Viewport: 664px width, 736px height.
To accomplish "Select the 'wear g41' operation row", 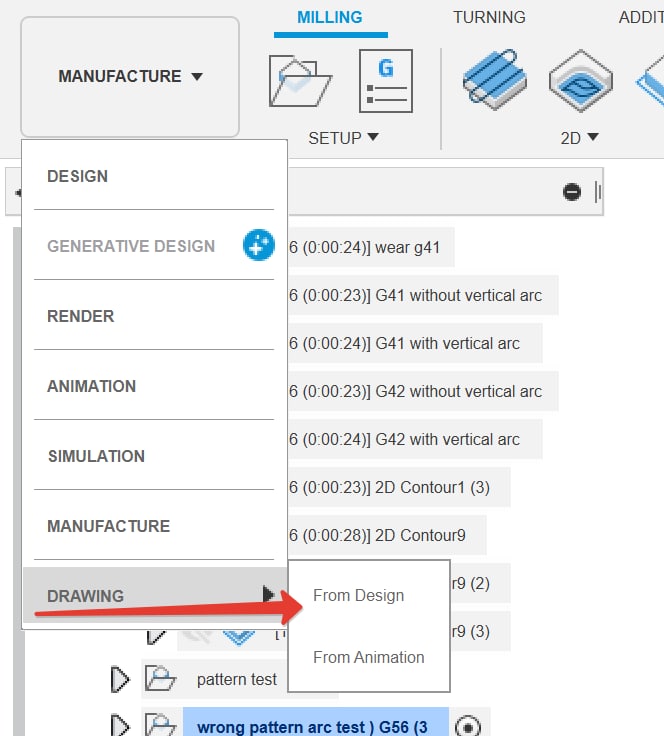I will [x=371, y=247].
